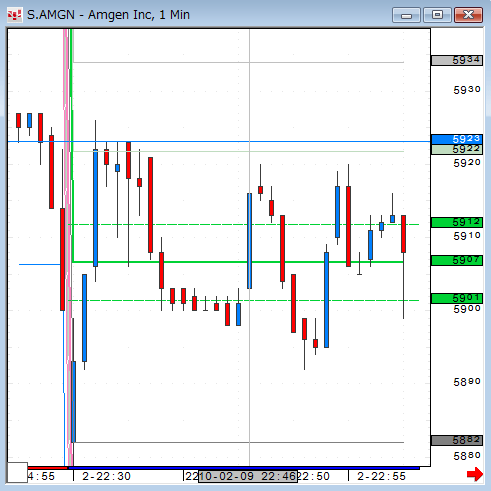The width and height of the screenshot is (491, 491).
Task: Click the green 5907 price label
Action: [457, 260]
